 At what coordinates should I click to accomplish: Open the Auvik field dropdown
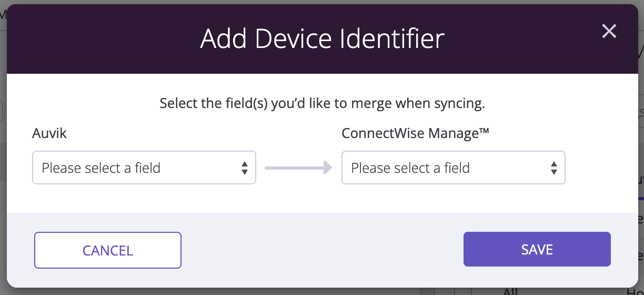pyautogui.click(x=144, y=168)
